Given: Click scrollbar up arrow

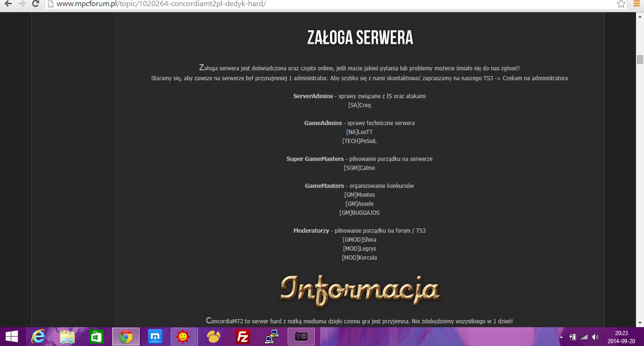Looking at the screenshot, I should coord(640,16).
